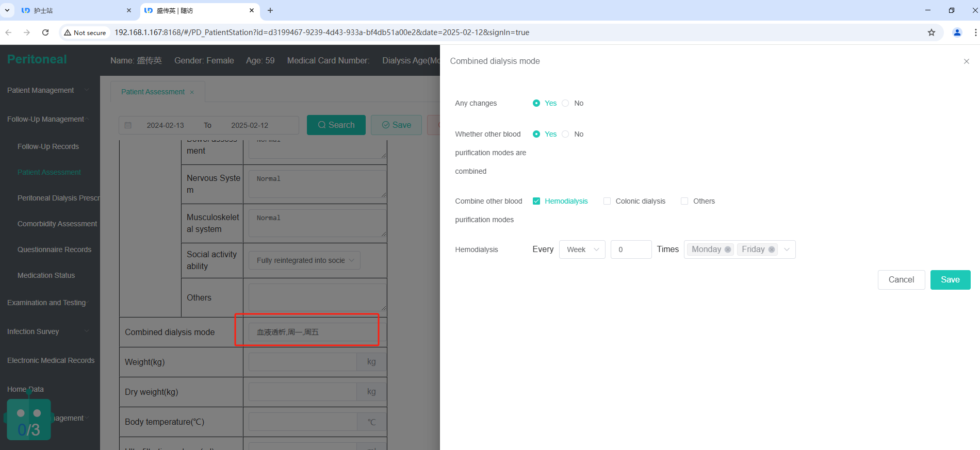The height and width of the screenshot is (450, 980).
Task: Open the browser three-dot menu
Action: 975,32
